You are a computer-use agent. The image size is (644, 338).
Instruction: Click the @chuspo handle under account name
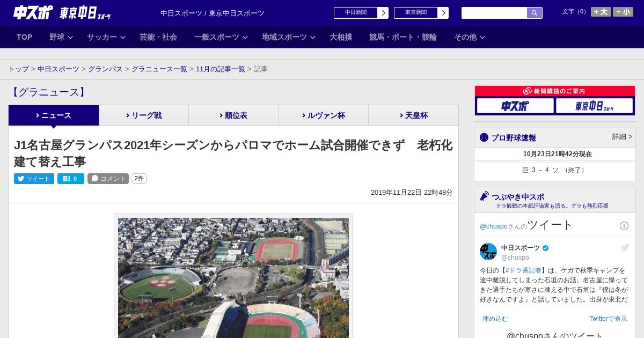click(x=515, y=258)
